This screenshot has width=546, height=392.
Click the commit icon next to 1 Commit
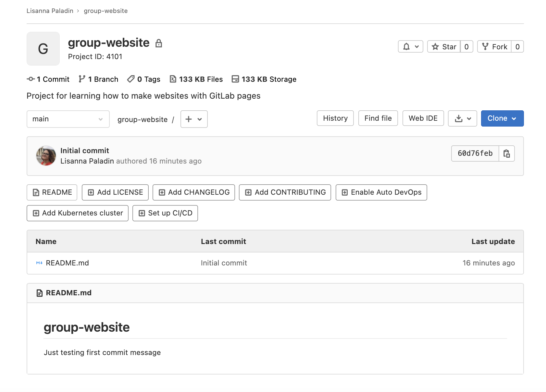point(30,79)
